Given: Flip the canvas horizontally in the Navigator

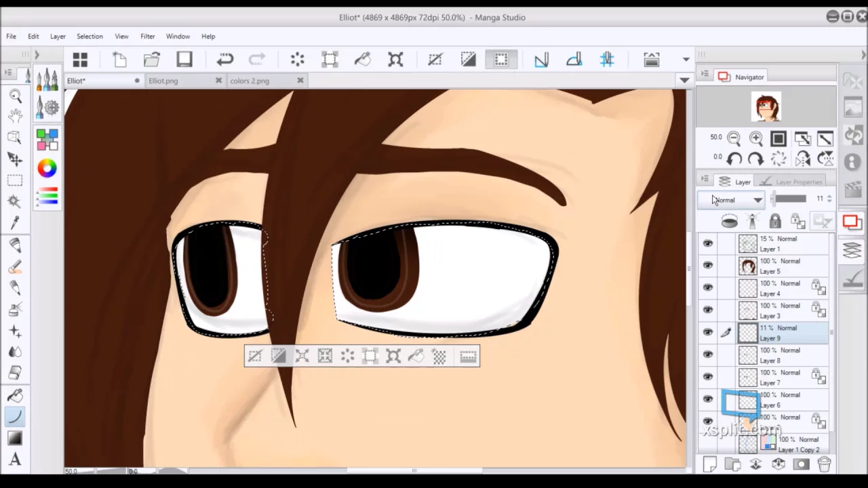Looking at the screenshot, I should coord(802,159).
